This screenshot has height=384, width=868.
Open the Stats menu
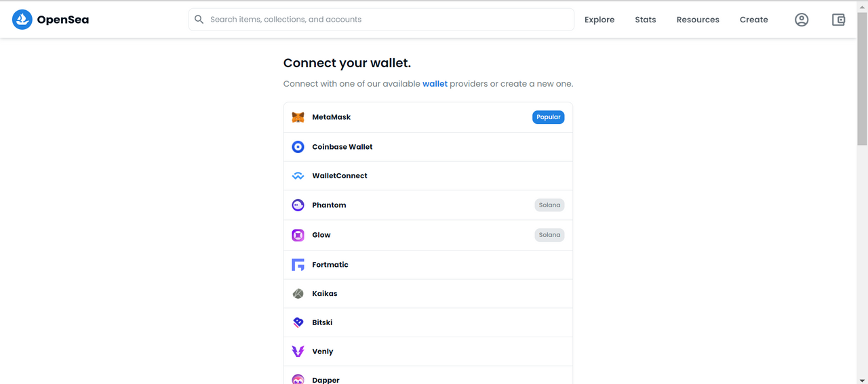(x=646, y=20)
